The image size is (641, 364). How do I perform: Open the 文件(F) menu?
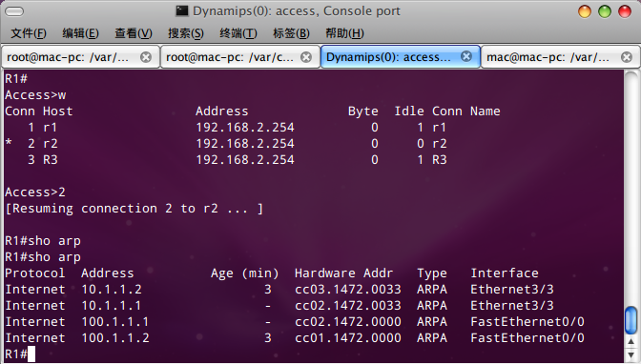tap(29, 33)
